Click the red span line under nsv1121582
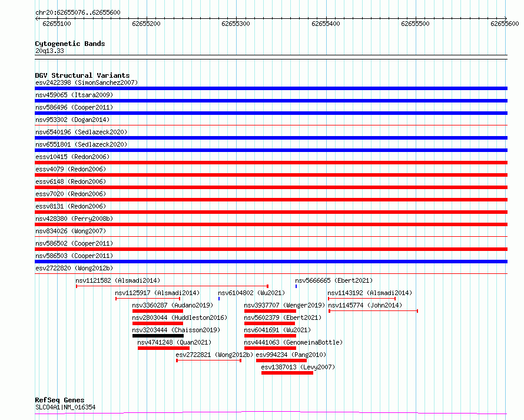Viewport: 524px width, 420px height. tap(172, 286)
